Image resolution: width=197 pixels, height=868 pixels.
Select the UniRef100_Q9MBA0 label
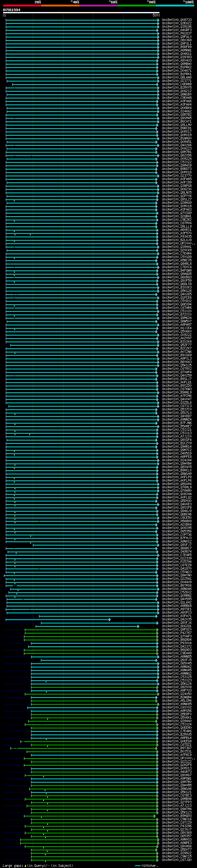(x=176, y=64)
